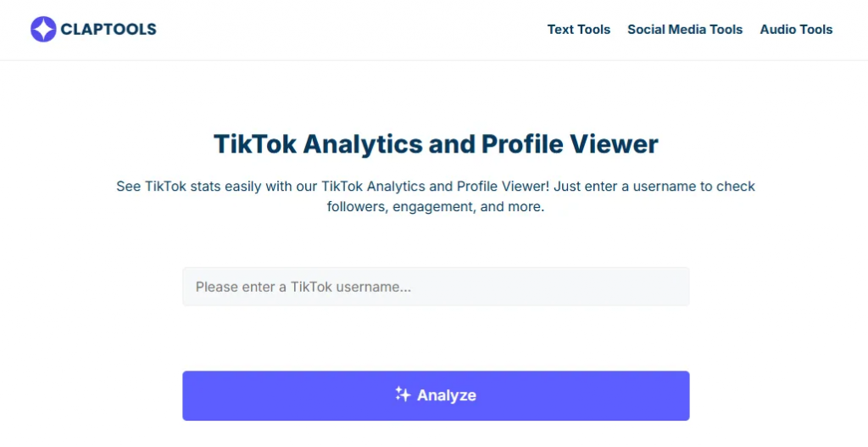This screenshot has height=447, width=868.
Task: Open the Text Tools menu
Action: point(578,30)
